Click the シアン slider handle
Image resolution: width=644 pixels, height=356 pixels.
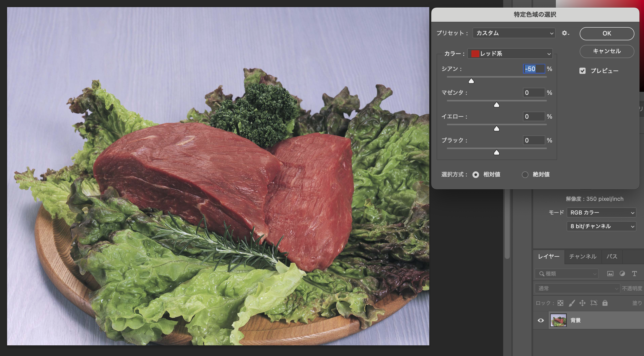click(471, 81)
